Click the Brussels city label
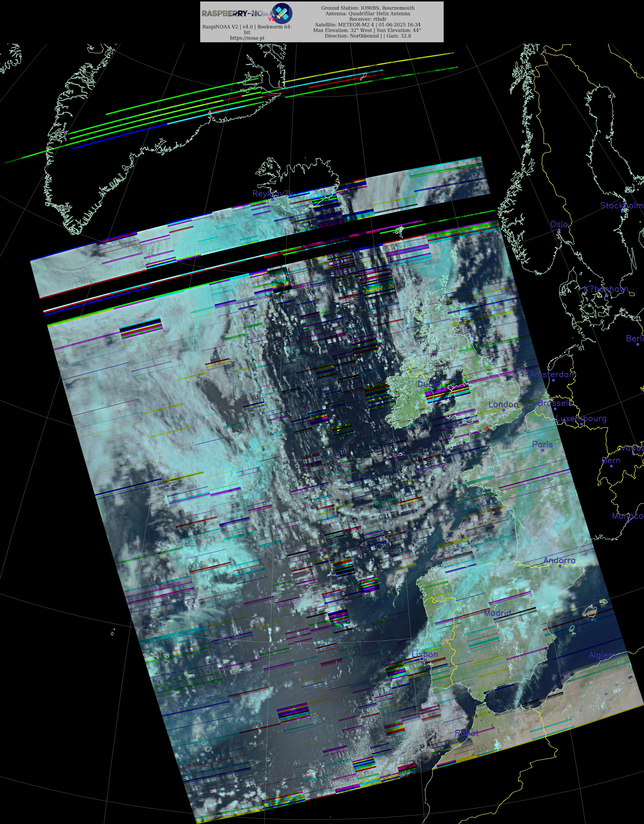Image resolution: width=644 pixels, height=824 pixels. (555, 403)
